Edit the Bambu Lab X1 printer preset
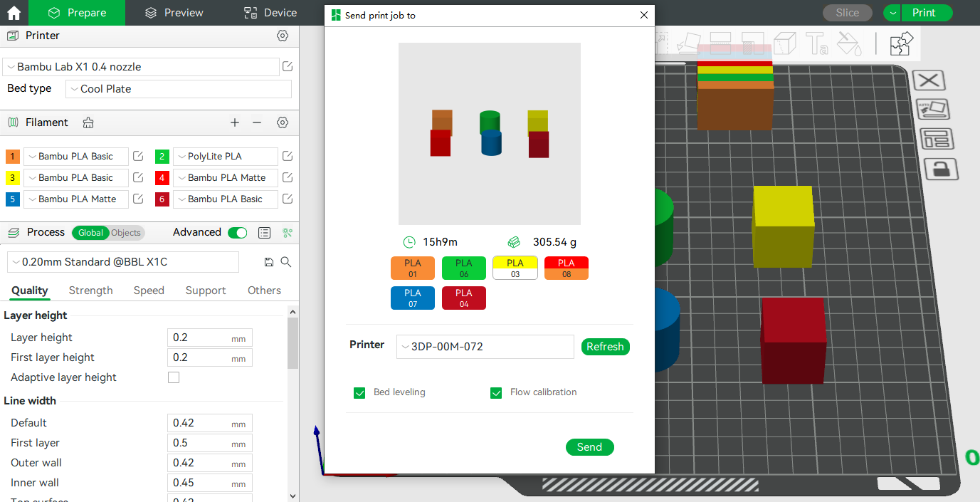 pos(288,66)
